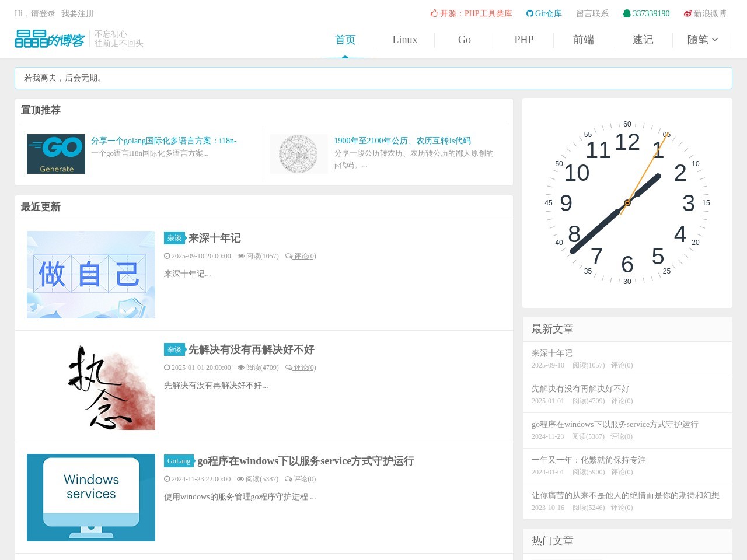Image resolution: width=747 pixels, height=560 pixels.
Task: Click the 晶晶的博客 site logo
Action: coord(50,40)
